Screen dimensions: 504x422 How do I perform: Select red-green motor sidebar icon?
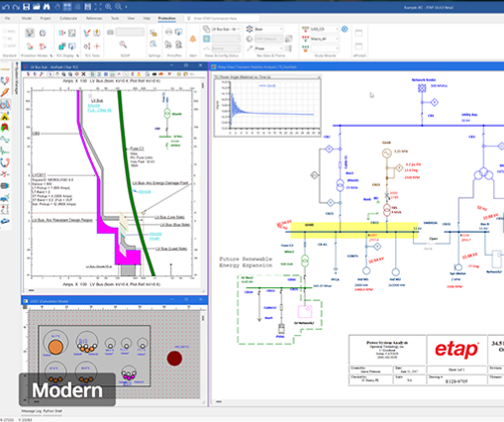[5, 128]
